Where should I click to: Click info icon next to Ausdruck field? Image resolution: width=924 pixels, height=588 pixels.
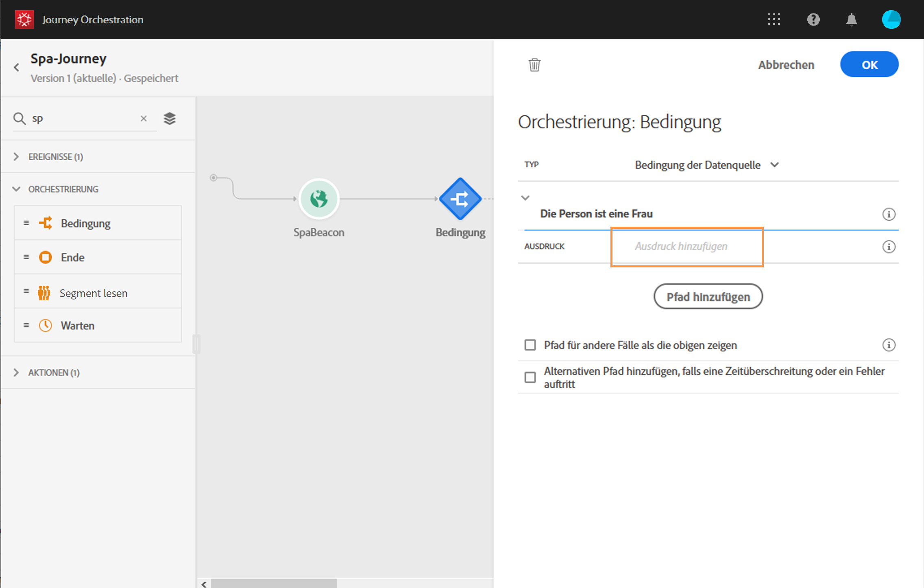(x=889, y=247)
